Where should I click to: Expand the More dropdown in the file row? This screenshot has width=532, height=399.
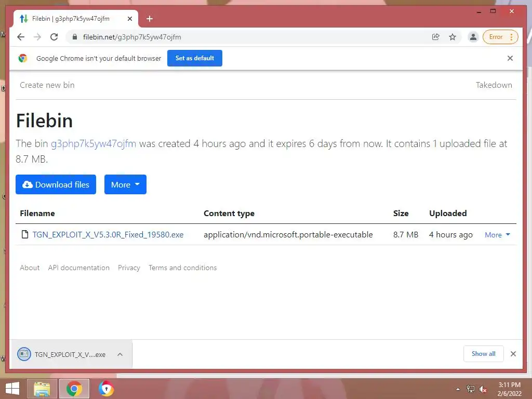point(497,235)
